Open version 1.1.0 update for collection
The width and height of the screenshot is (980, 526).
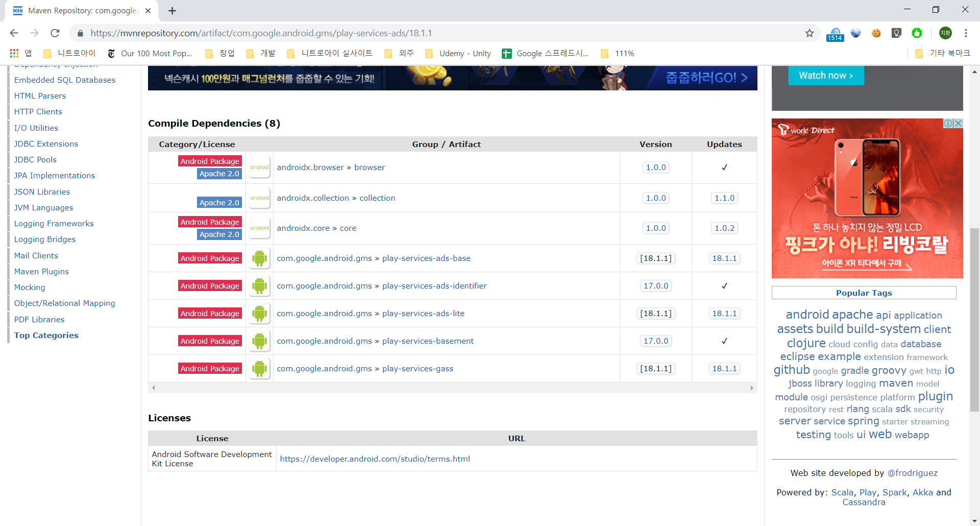(724, 198)
